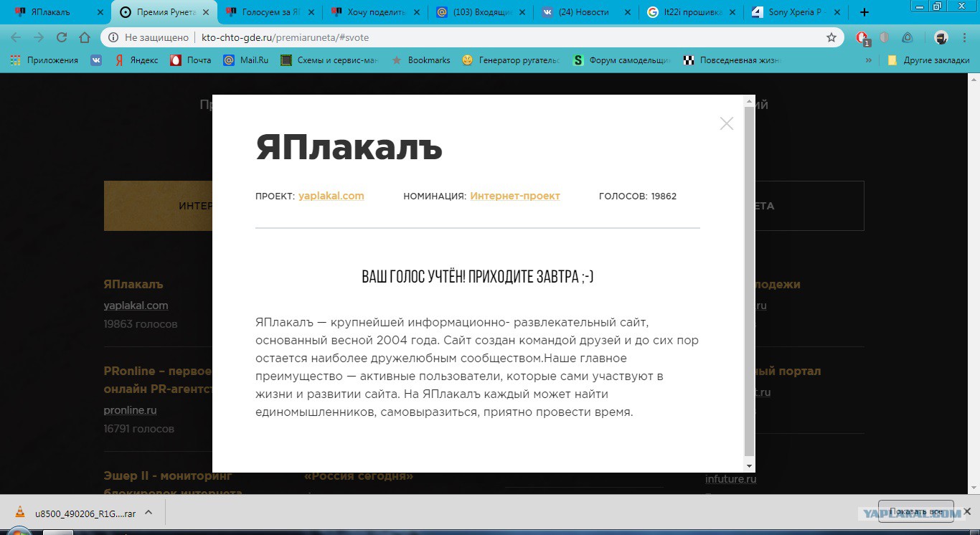Screen dimensions: 980x535
Task: Switch to the lt22i прошивка tab
Action: tap(690, 12)
